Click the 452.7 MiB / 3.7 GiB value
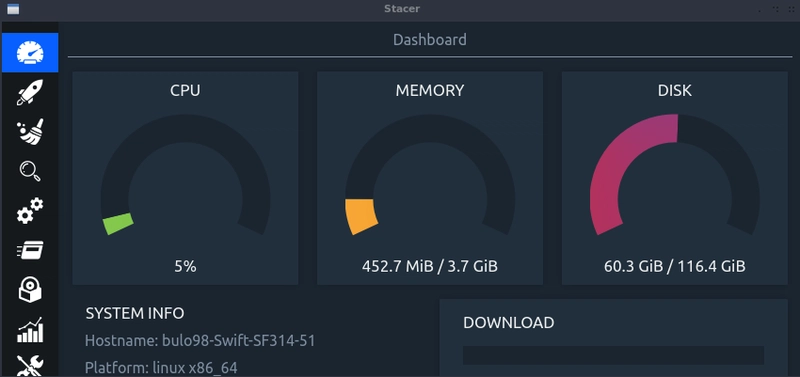800x377 pixels. tap(430, 266)
